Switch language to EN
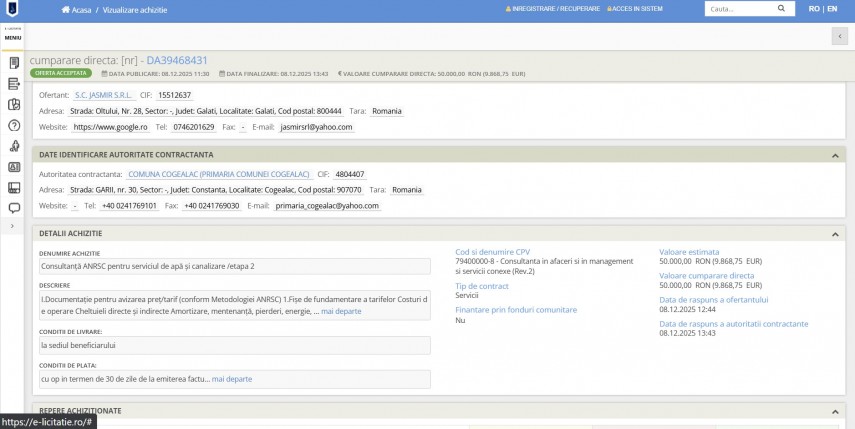This screenshot has height=429, width=855. [x=832, y=9]
